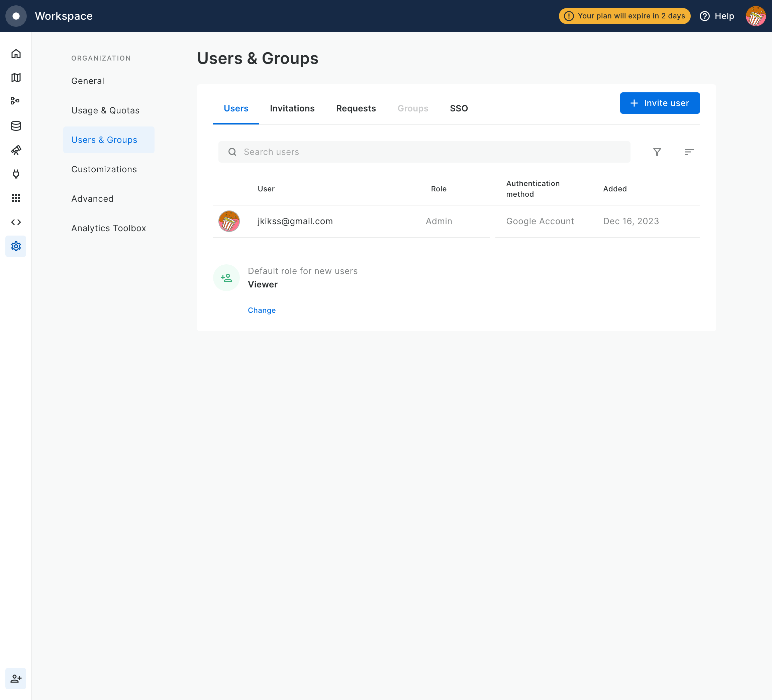Open the workflow diagram sidebar icon
This screenshot has width=772, height=700.
point(16,101)
